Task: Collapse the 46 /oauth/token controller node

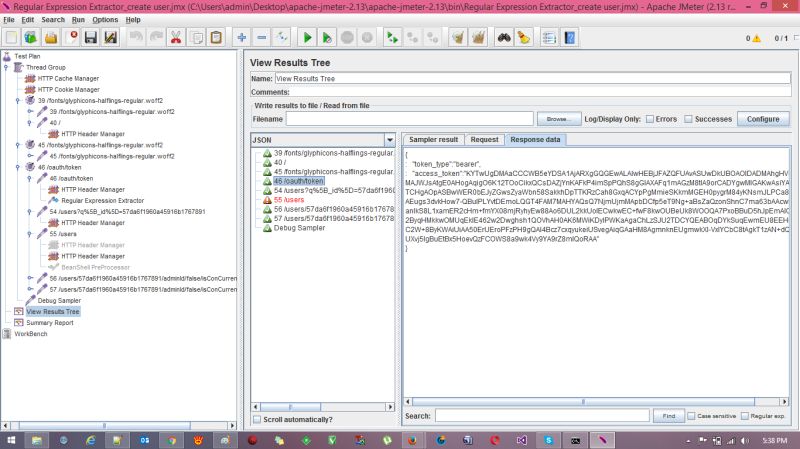Action: pos(18,167)
